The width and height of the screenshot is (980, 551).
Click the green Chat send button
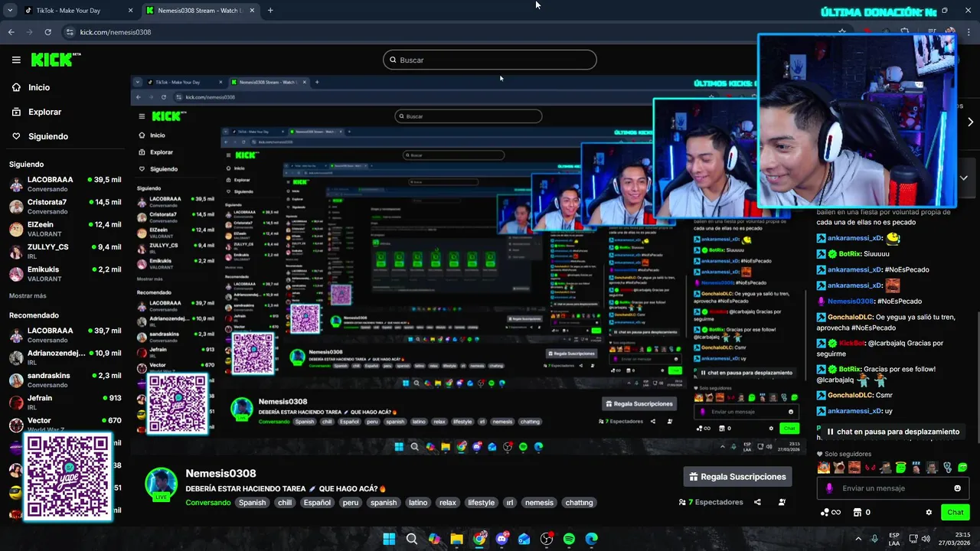(955, 513)
